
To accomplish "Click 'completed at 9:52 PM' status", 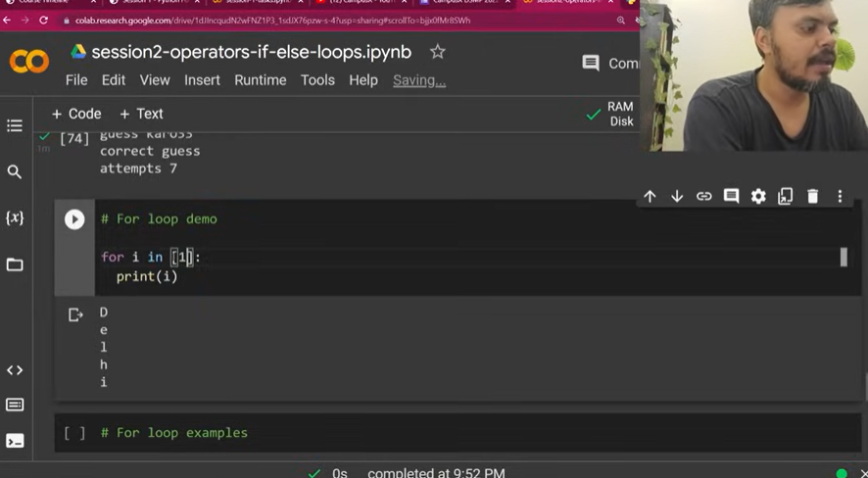I will (x=436, y=473).
